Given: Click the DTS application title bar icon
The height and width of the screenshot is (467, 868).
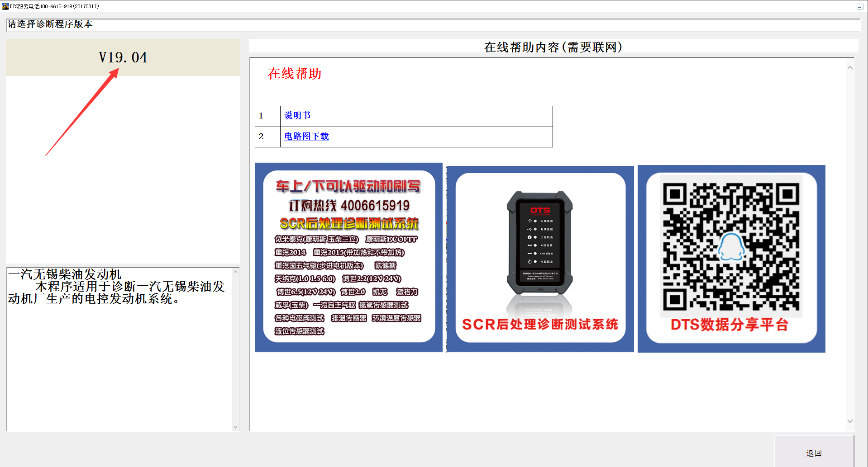Looking at the screenshot, I should click(5, 6).
